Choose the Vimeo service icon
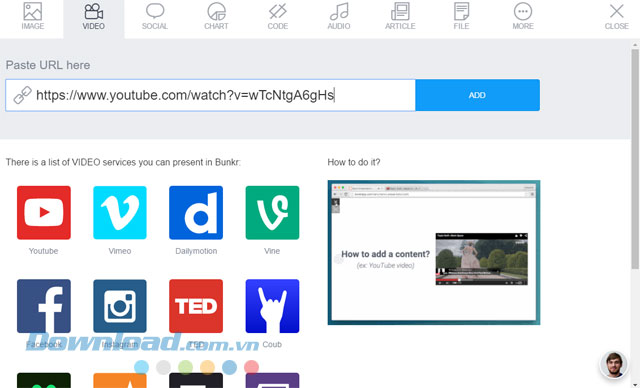 coord(120,213)
